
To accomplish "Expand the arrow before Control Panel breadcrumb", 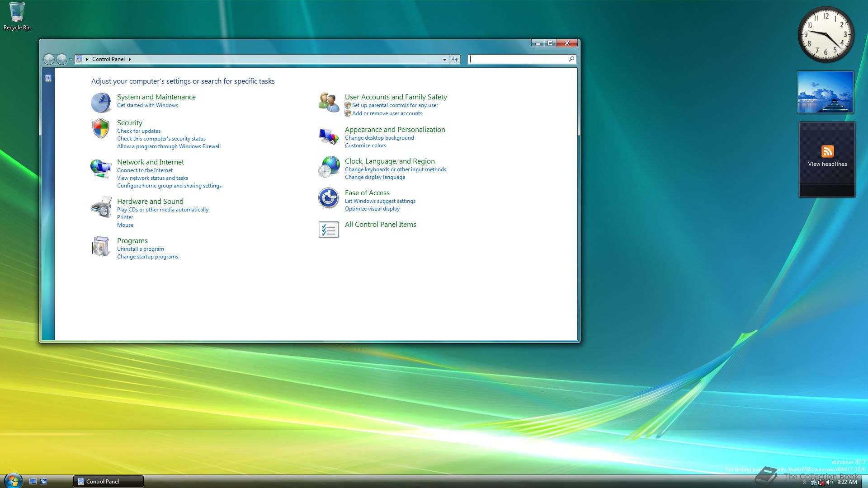I will (x=87, y=59).
